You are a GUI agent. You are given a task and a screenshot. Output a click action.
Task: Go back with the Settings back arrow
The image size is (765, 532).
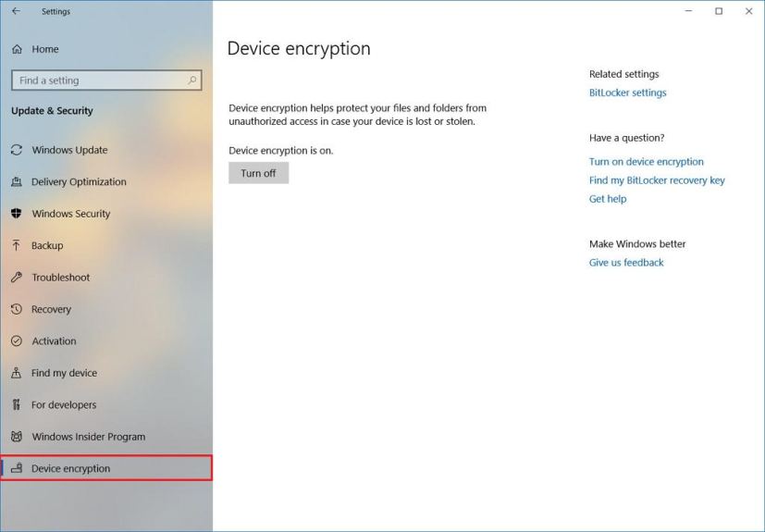pos(16,11)
